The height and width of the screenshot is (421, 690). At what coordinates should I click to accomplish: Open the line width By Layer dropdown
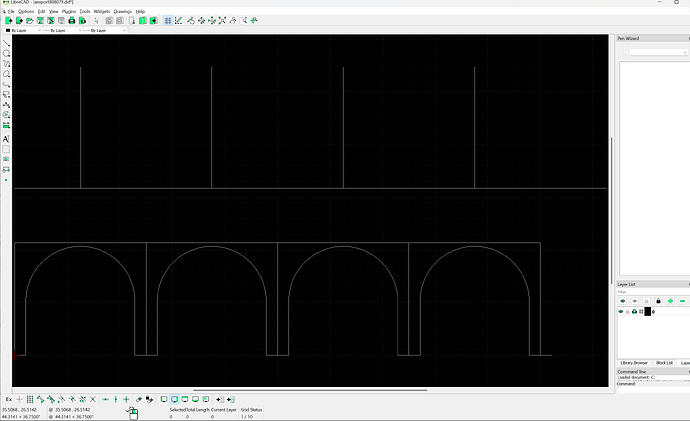62,30
